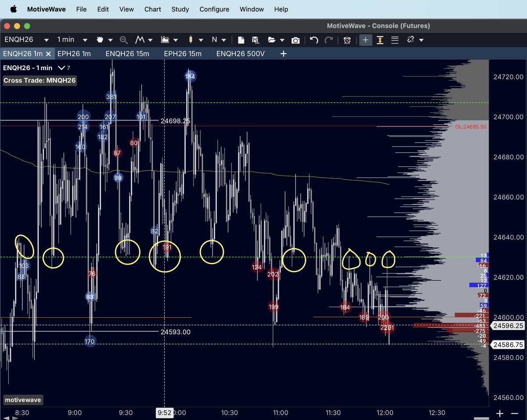The width and height of the screenshot is (527, 420).
Task: Open the studies chart icon
Action: (x=165, y=39)
